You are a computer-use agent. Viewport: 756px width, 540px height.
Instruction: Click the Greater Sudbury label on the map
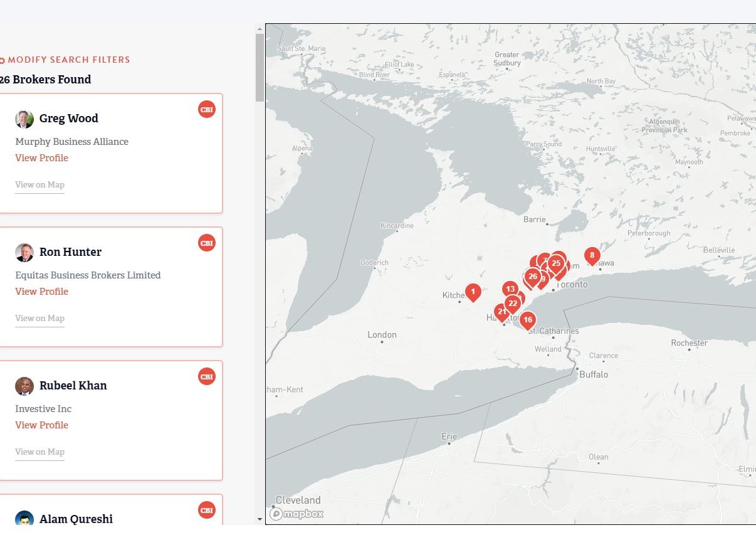507,59
